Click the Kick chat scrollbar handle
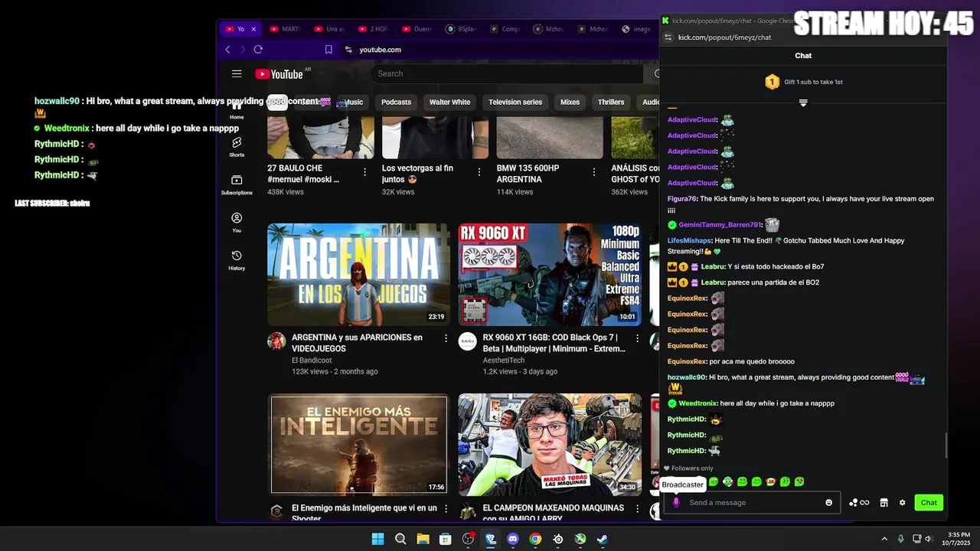The image size is (980, 551). click(x=946, y=445)
